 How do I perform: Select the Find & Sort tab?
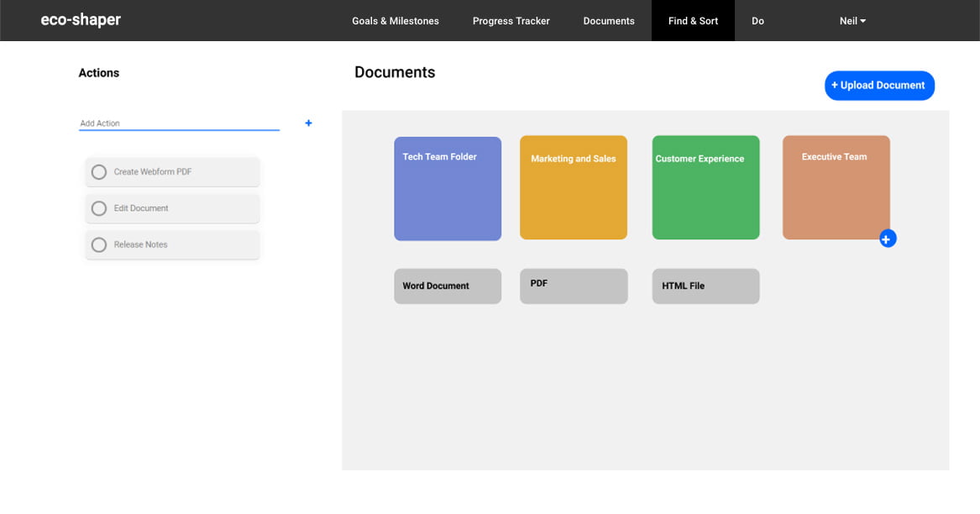coord(693,21)
